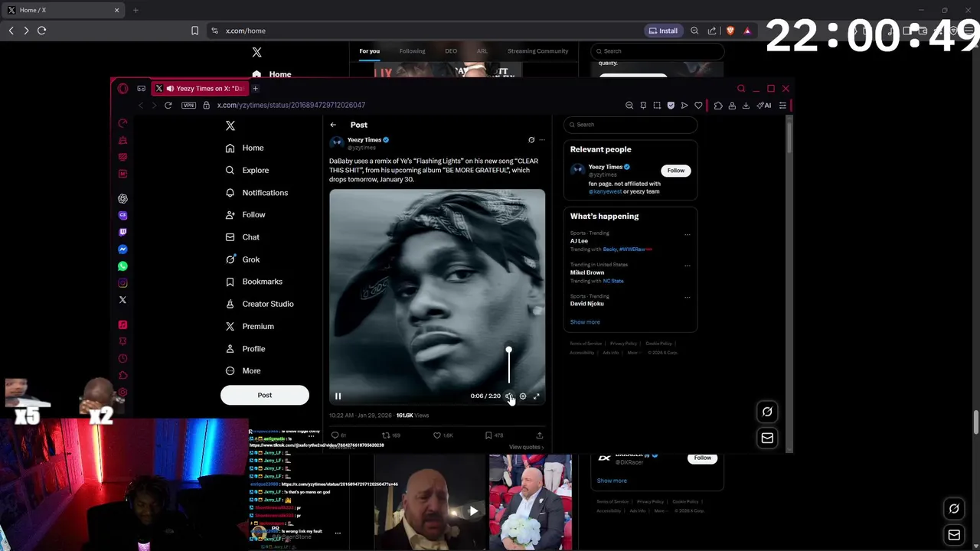Open Messenger from the Opera sidebar
This screenshot has width=980, height=551.
[122, 249]
